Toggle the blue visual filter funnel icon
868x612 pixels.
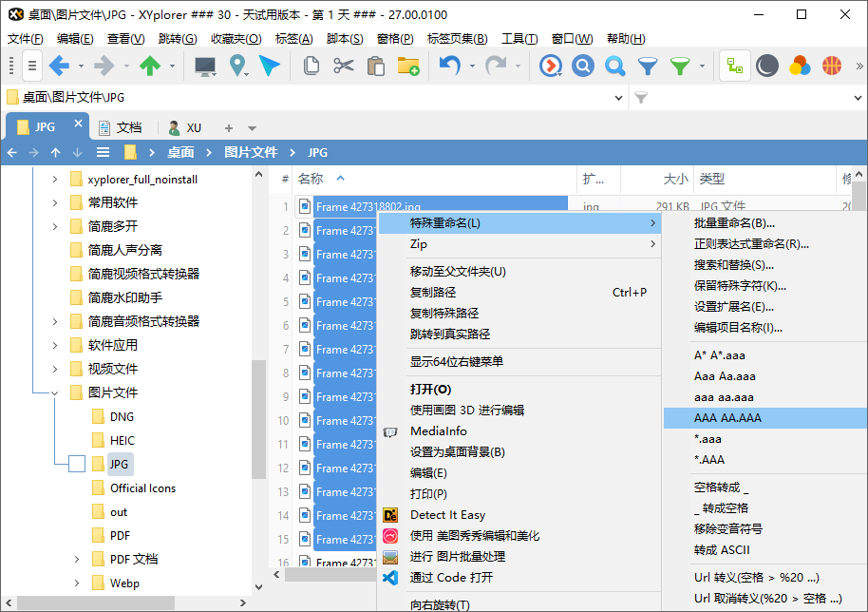pos(648,66)
